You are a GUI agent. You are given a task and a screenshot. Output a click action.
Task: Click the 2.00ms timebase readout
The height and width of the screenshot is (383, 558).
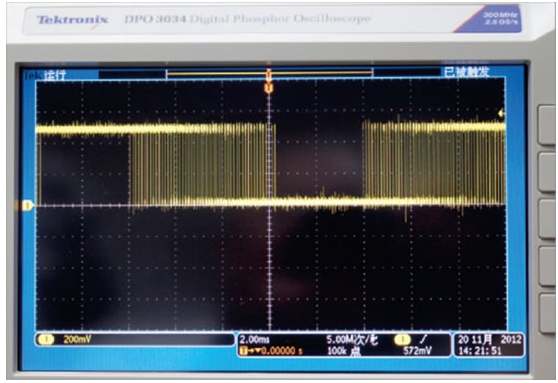[254, 339]
